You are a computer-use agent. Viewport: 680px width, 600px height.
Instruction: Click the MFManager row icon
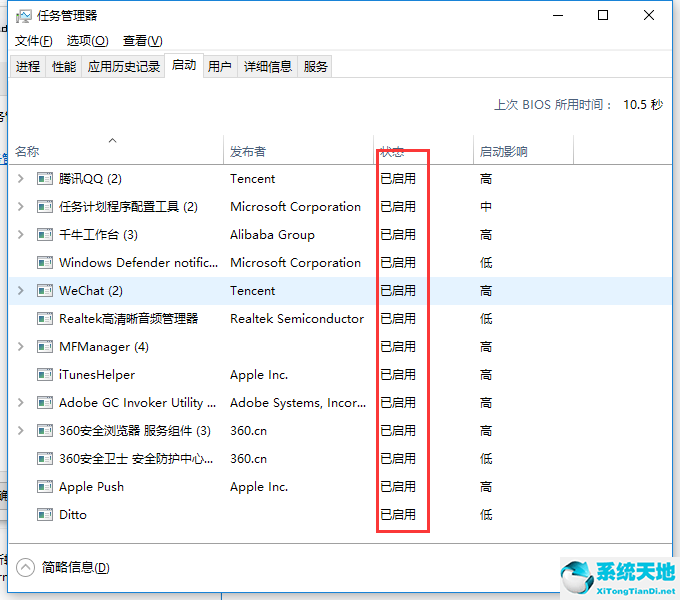(x=45, y=347)
